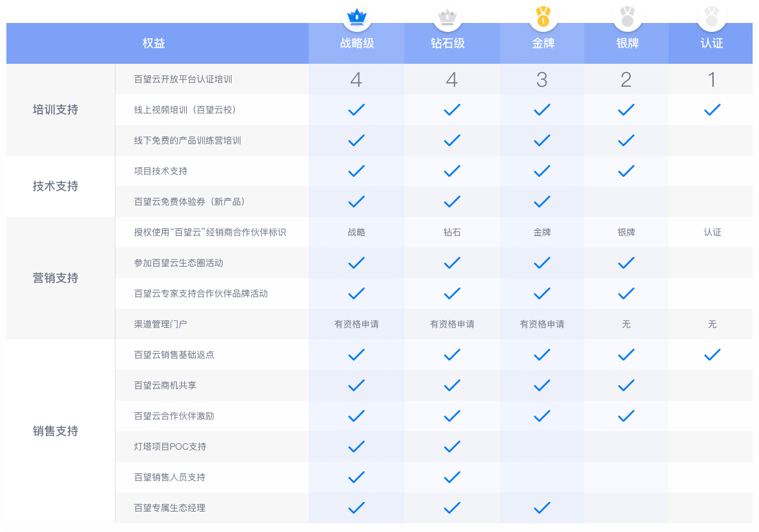The width and height of the screenshot is (759, 532).
Task: Click the 灯塔项目POC支持 checkmark under 战略级
Action: 357,447
